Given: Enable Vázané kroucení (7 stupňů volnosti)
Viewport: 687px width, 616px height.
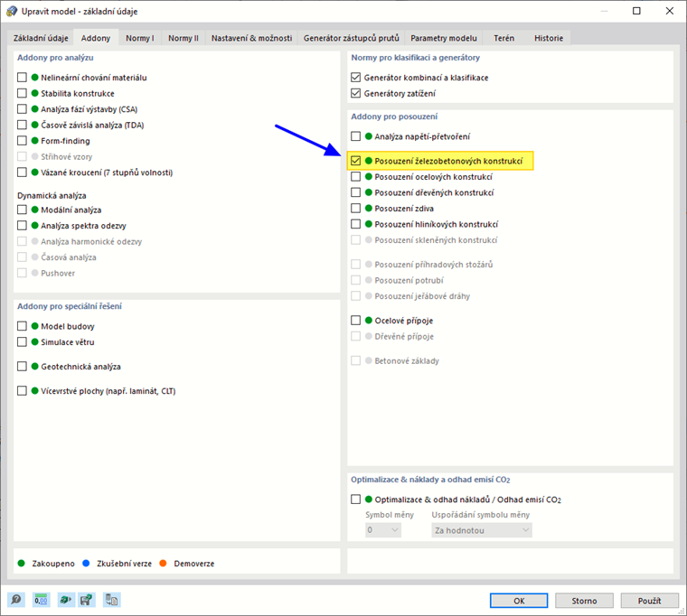Looking at the screenshot, I should tap(22, 172).
